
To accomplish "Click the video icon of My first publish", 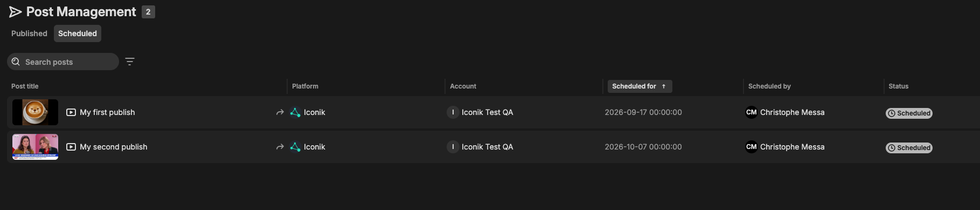I will point(71,112).
